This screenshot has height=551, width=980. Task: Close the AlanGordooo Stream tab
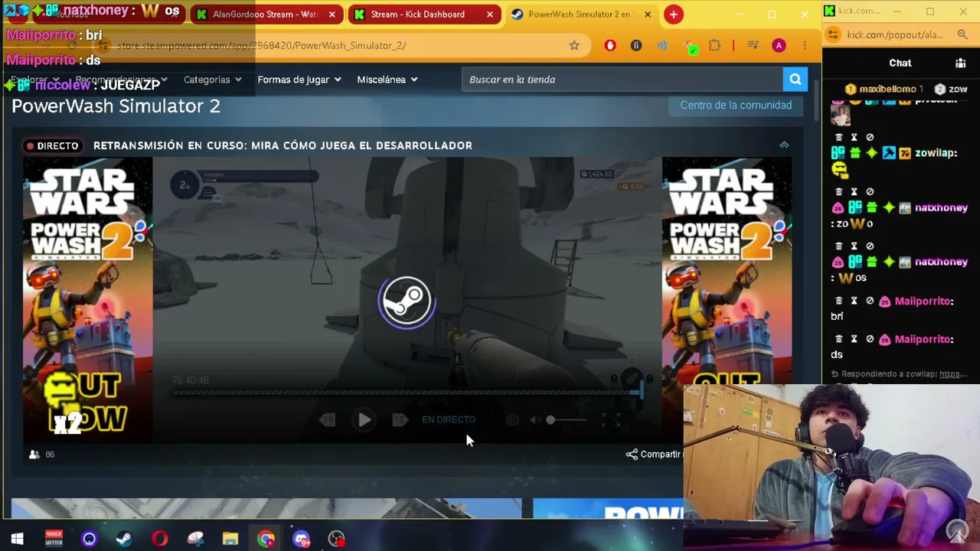pos(332,15)
